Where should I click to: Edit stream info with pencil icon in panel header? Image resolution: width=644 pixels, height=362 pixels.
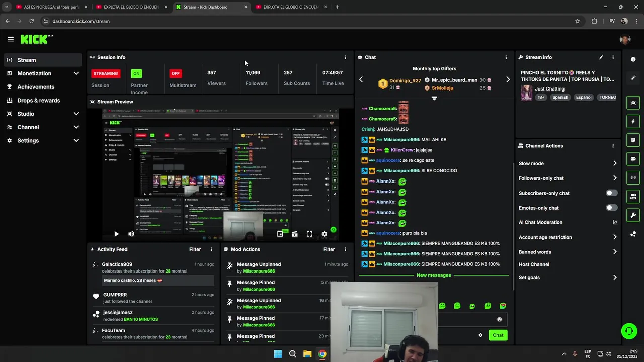coord(601,57)
